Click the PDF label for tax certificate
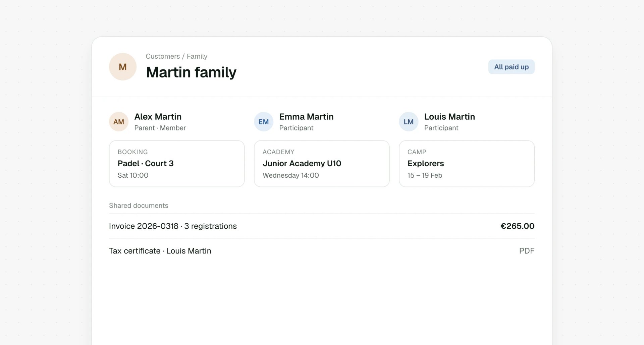The height and width of the screenshot is (345, 644). 527,251
